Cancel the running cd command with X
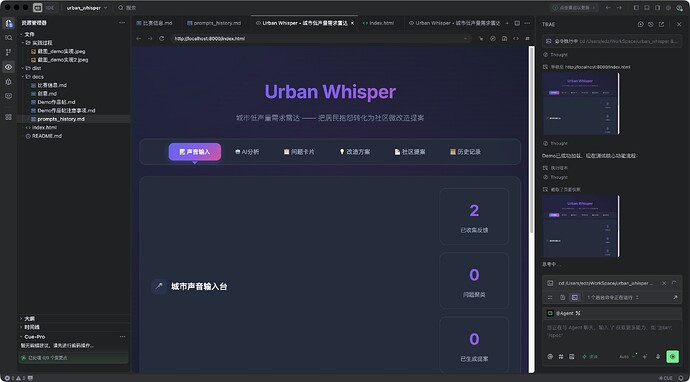 point(664,283)
